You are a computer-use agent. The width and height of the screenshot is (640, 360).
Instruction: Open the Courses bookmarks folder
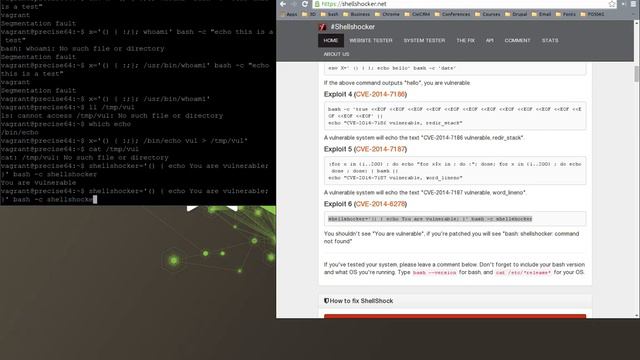(x=487, y=14)
